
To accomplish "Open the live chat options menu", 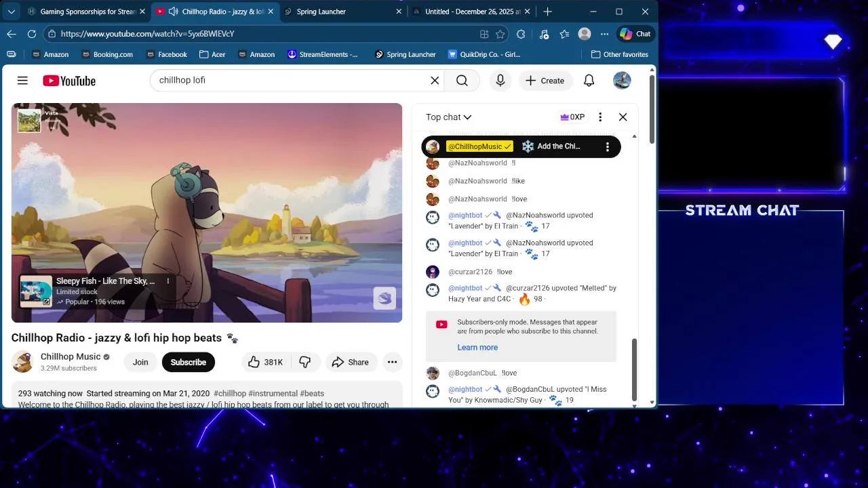I will coord(600,117).
